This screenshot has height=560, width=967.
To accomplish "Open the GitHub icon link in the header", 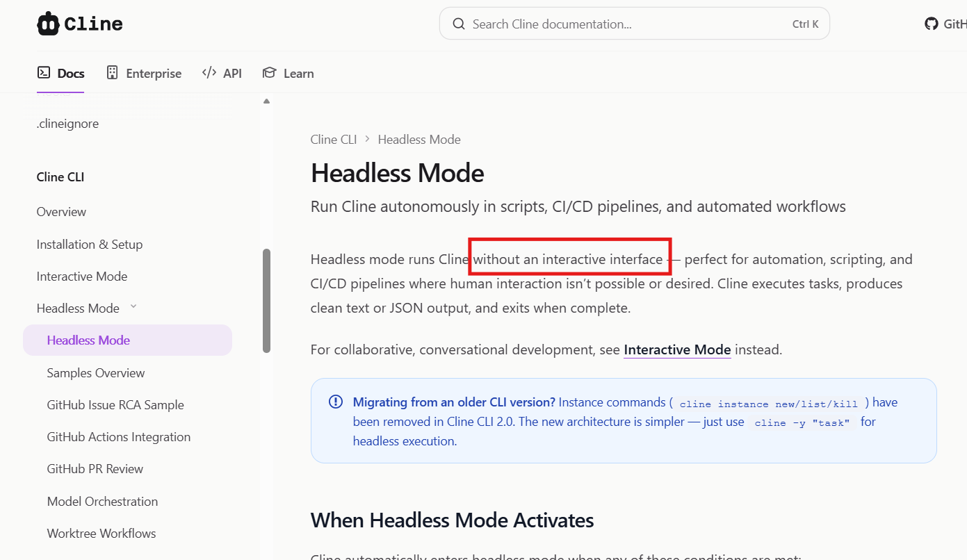I will [931, 24].
